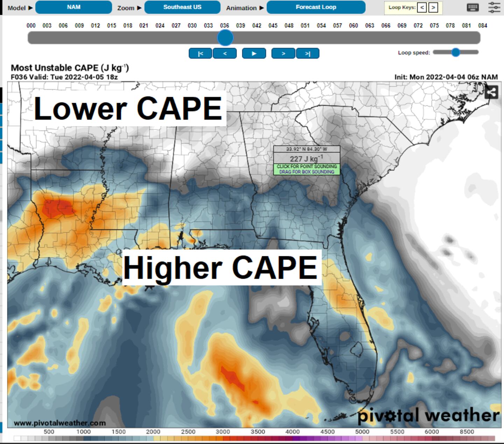Expand the Forecast Loop animation menu
The image size is (504, 444).
316,7
